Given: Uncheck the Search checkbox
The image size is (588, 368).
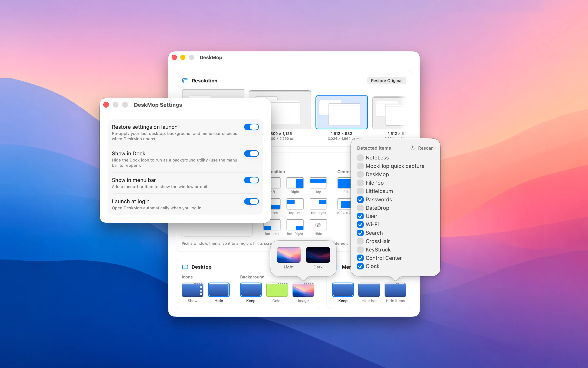Looking at the screenshot, I should point(360,233).
